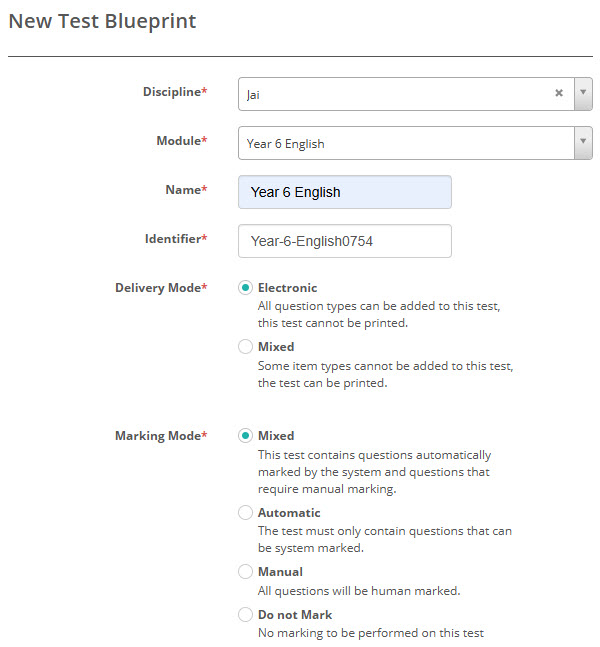Image resolution: width=600 pixels, height=647 pixels.
Task: Click the Discipline field showing Jai
Action: coord(395,94)
